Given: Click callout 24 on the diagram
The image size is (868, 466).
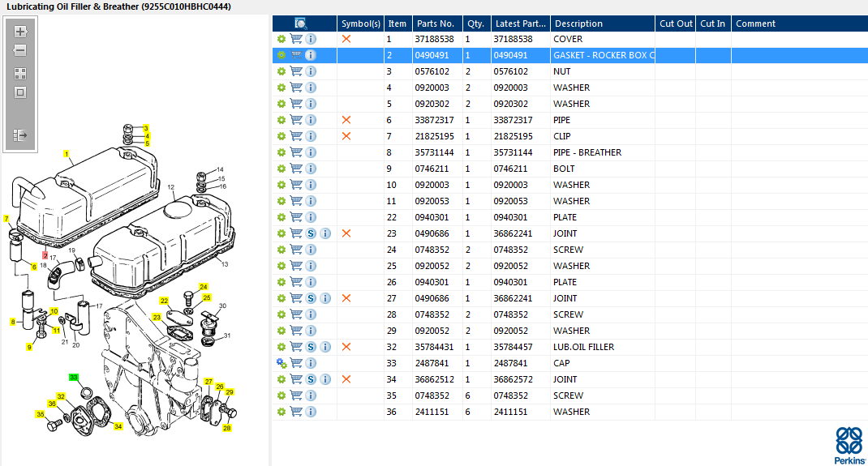Looking at the screenshot, I should [x=203, y=287].
